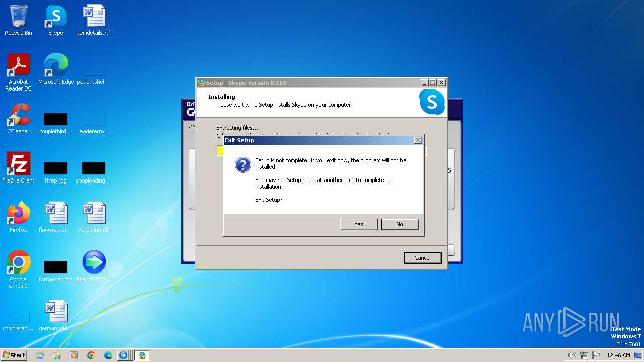Viewport: 644px width, 362px height.
Task: Click the 12:46 AM taskbar clock
Action: pyautogui.click(x=618, y=355)
